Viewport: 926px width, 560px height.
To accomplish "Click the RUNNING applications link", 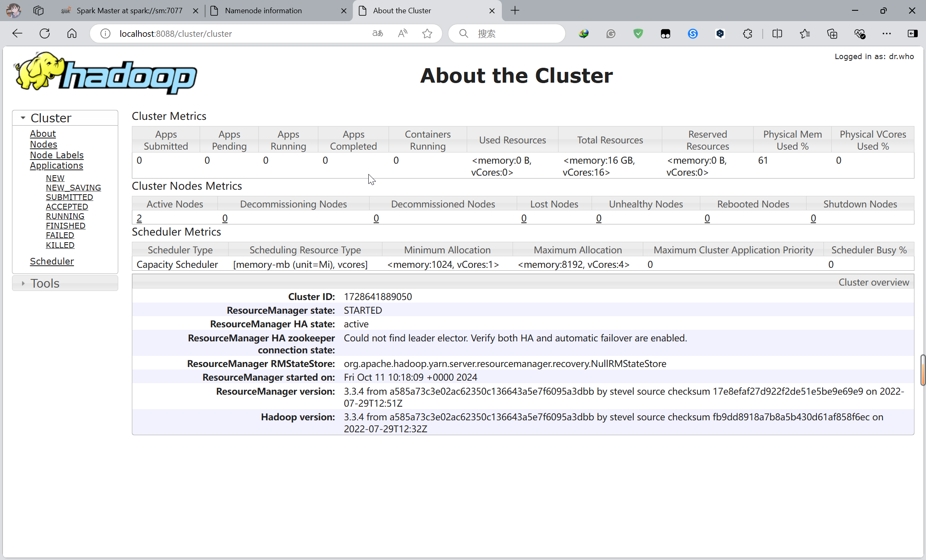I will [x=65, y=216].
